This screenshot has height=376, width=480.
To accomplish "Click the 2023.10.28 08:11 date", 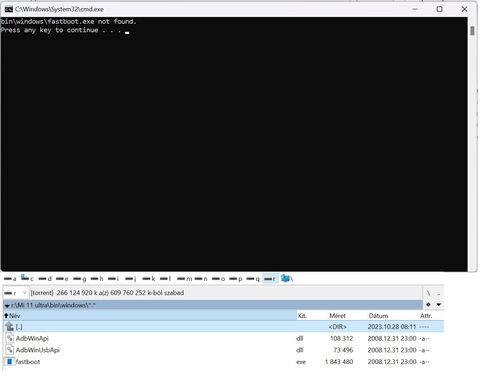I will [392, 327].
